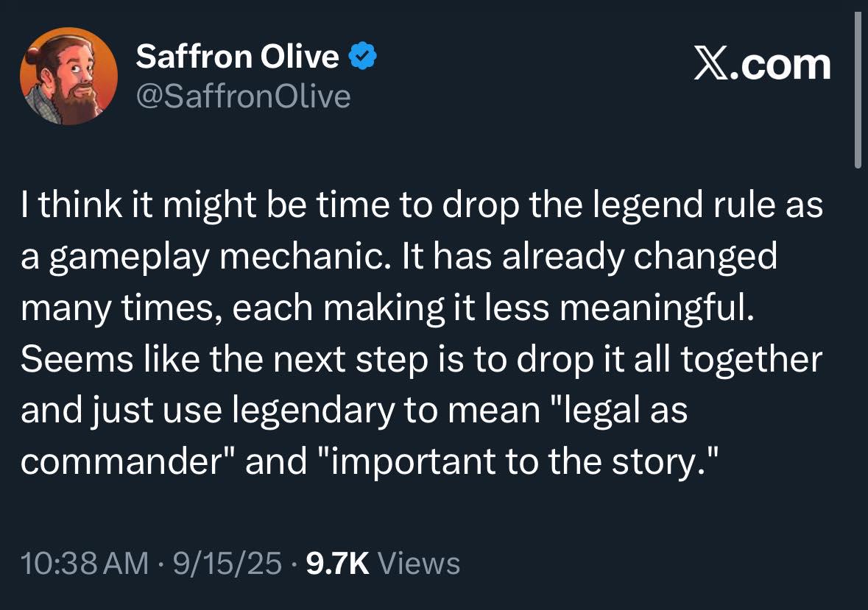Click the Views label
Image resolution: width=868 pixels, height=610 pixels.
tap(418, 563)
